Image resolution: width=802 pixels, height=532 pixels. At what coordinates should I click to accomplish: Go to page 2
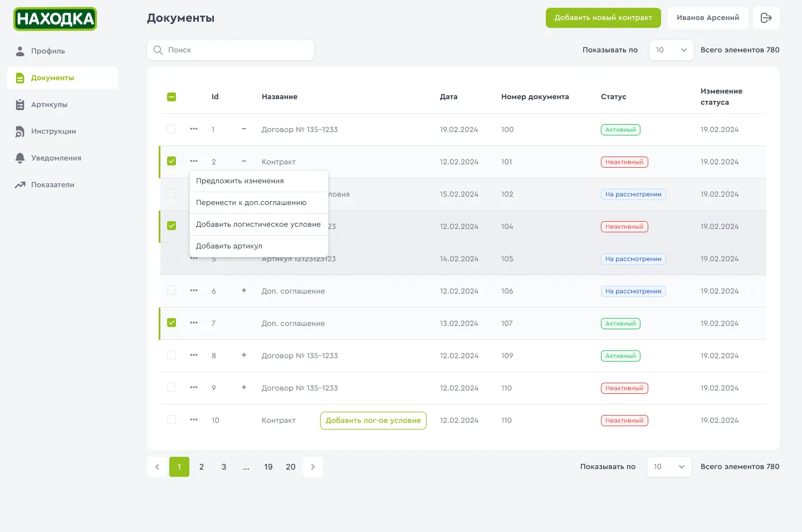tap(202, 467)
